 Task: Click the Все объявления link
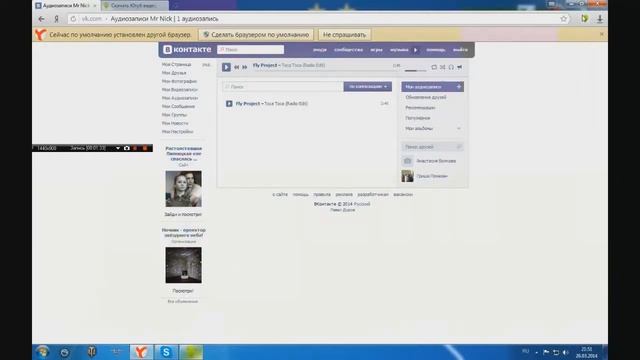tap(182, 301)
